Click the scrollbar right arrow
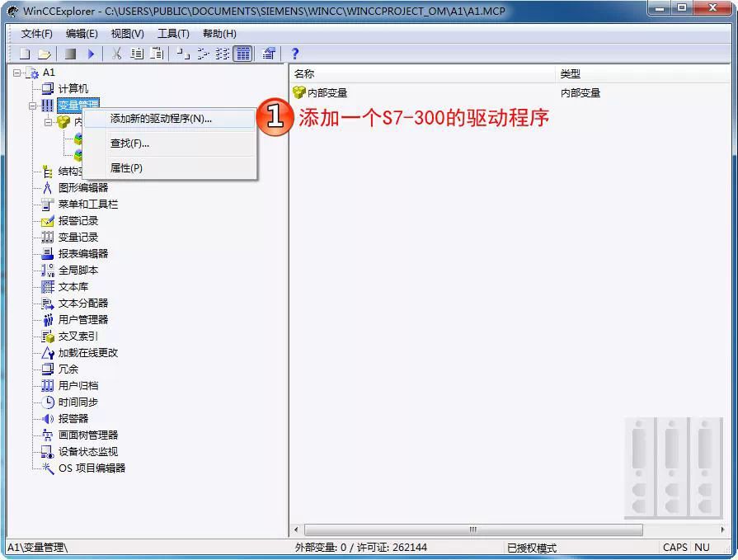The image size is (738, 560). point(723,529)
